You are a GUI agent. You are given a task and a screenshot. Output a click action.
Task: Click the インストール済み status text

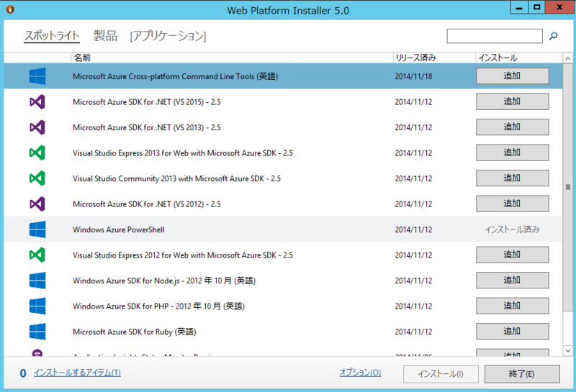(x=512, y=229)
